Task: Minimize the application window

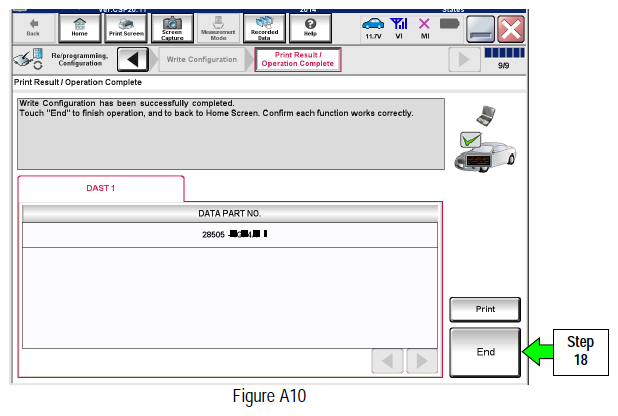Action: (480, 29)
